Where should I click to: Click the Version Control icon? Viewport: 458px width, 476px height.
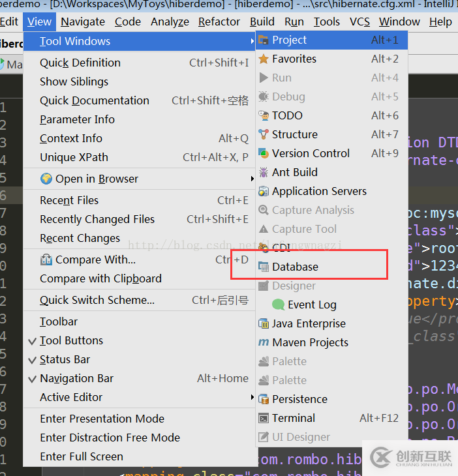coord(264,153)
